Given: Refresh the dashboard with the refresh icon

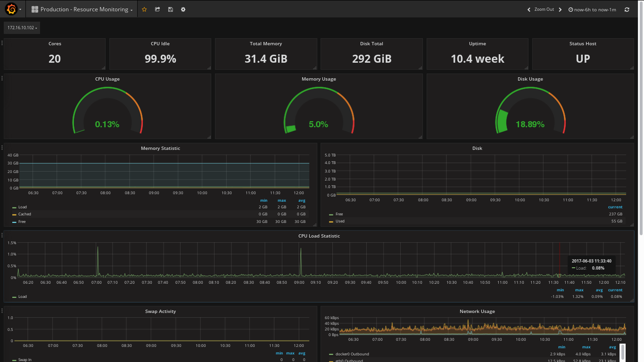Looking at the screenshot, I should 627,9.
